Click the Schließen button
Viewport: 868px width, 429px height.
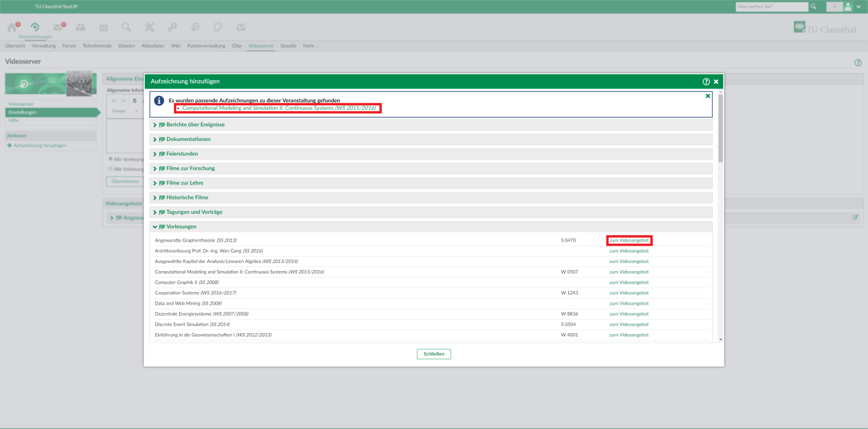433,354
